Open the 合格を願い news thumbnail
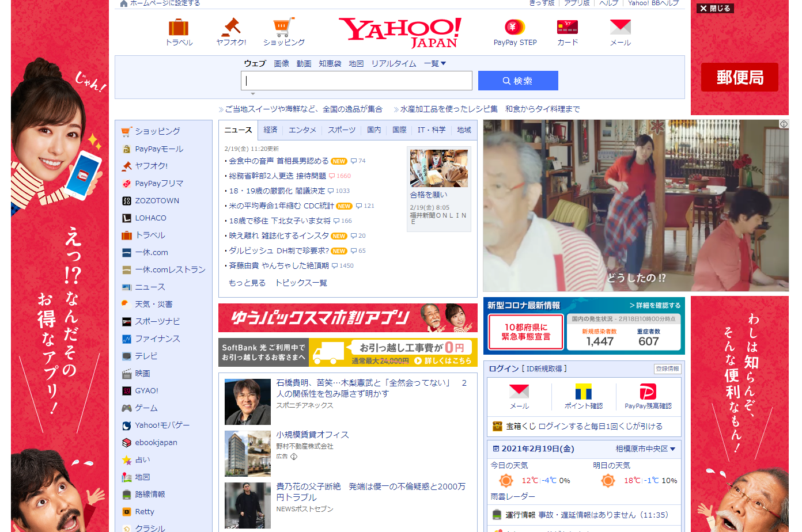 click(438, 169)
